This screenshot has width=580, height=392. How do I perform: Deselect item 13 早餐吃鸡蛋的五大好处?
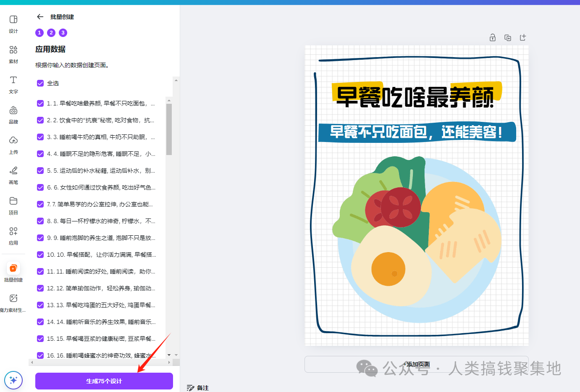[x=40, y=305]
